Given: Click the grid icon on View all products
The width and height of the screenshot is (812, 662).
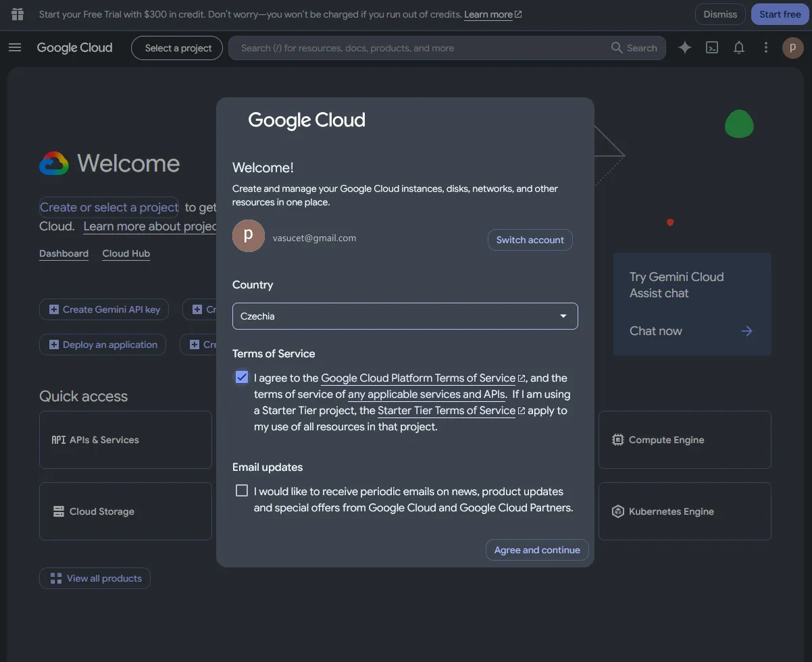Looking at the screenshot, I should (56, 578).
